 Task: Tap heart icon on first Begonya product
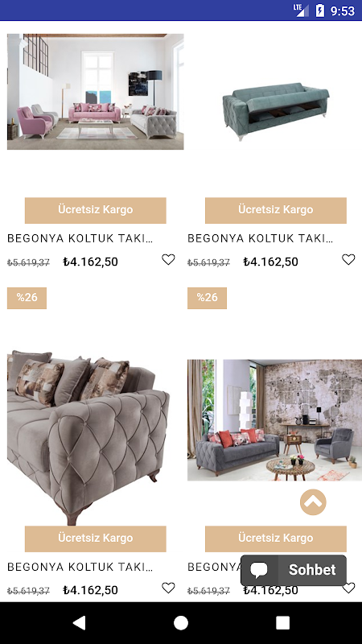coord(168,259)
